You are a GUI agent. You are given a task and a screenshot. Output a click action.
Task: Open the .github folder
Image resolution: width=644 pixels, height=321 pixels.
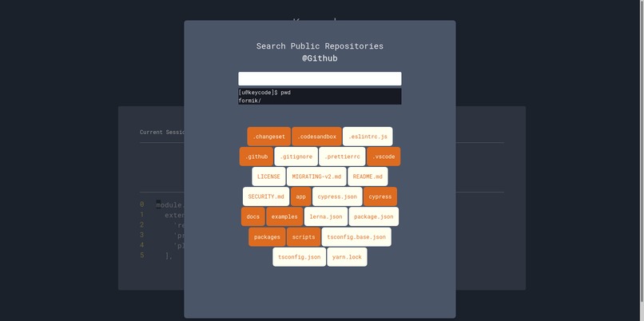pos(256,157)
